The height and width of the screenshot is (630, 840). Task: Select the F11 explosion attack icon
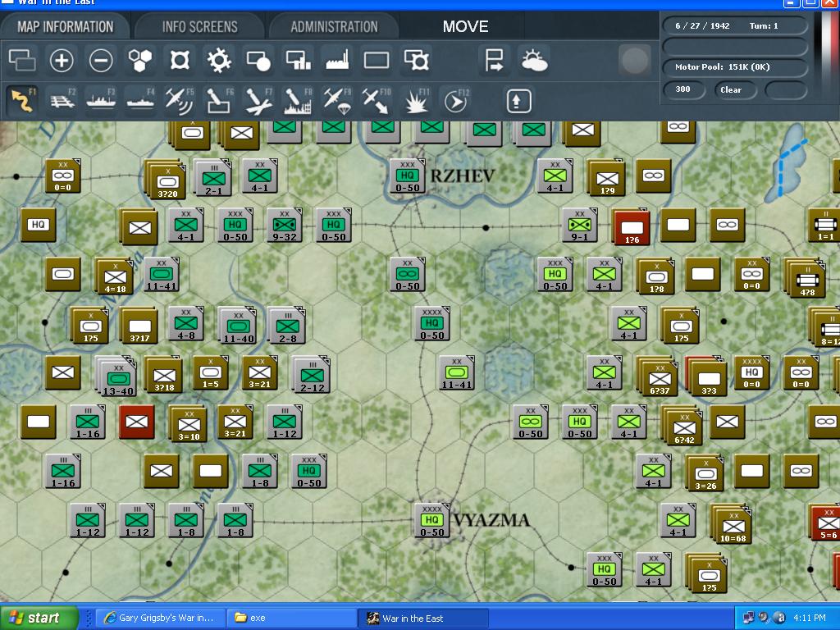(416, 101)
